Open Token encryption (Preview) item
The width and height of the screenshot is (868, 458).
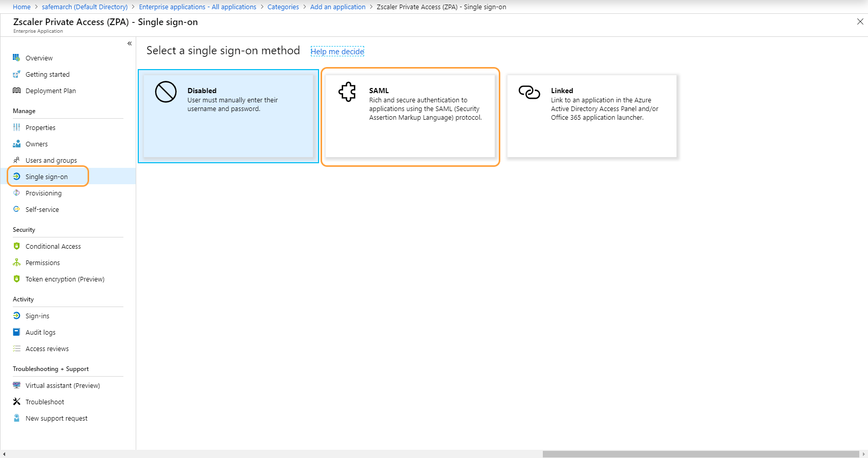(65, 279)
